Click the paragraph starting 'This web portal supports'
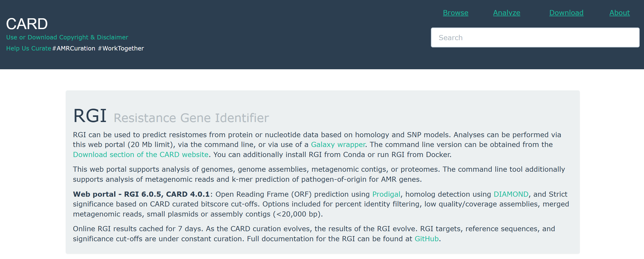 tap(319, 174)
